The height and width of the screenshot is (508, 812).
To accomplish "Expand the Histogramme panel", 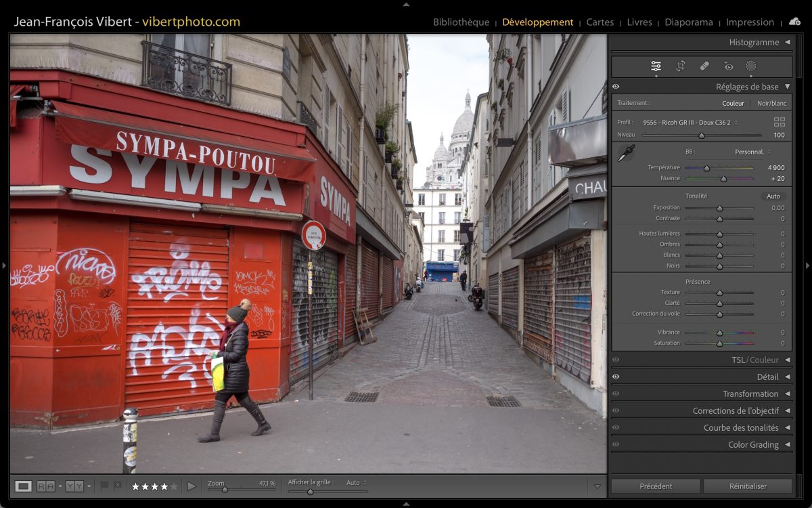I will point(788,42).
